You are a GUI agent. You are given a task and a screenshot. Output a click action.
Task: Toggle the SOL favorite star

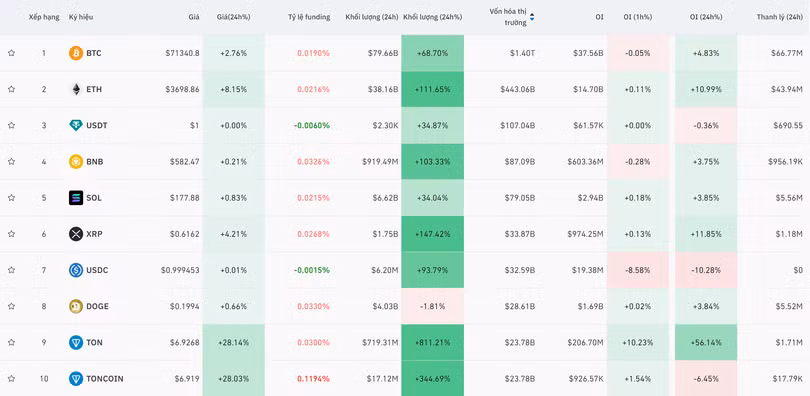coord(11,198)
